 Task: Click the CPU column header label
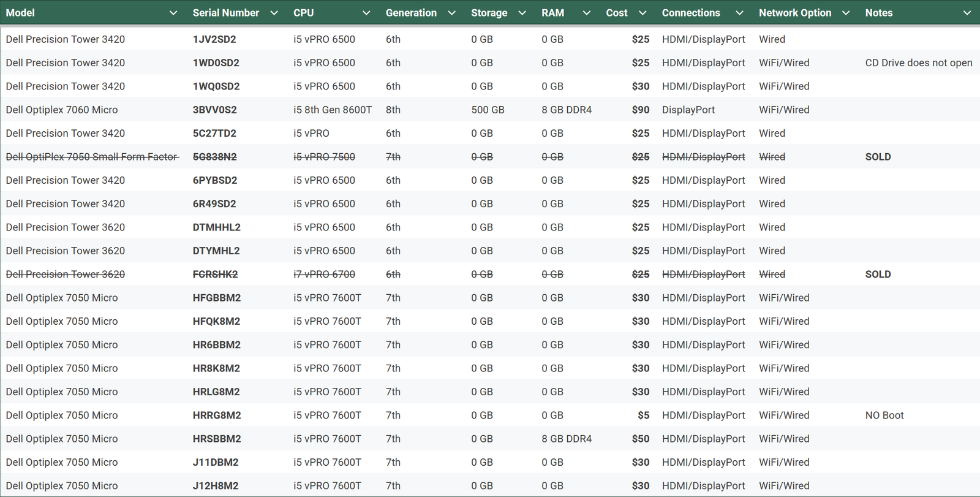click(303, 13)
